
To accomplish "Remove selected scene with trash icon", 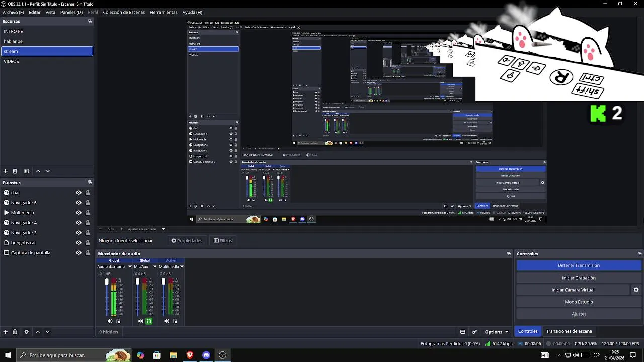I will coord(15,171).
